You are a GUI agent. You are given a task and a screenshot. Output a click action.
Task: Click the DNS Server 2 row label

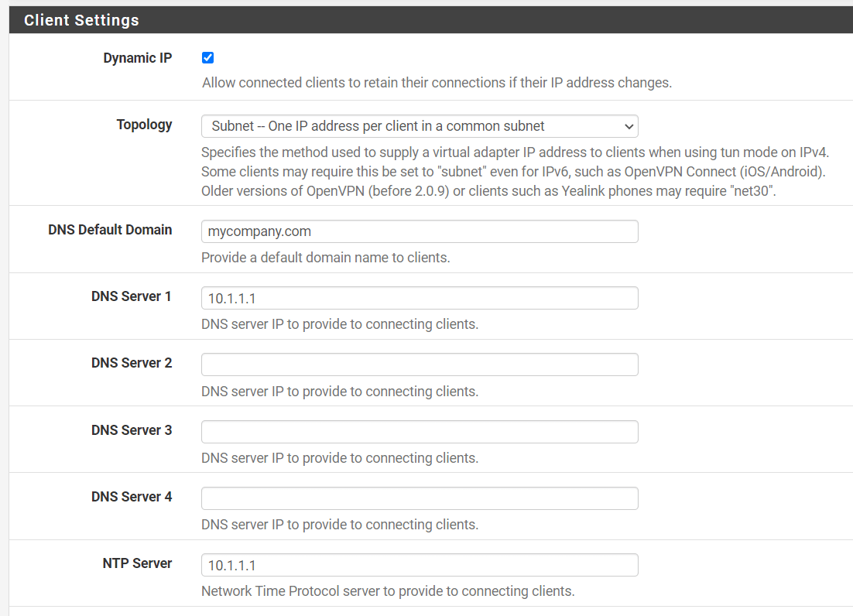pyautogui.click(x=132, y=362)
